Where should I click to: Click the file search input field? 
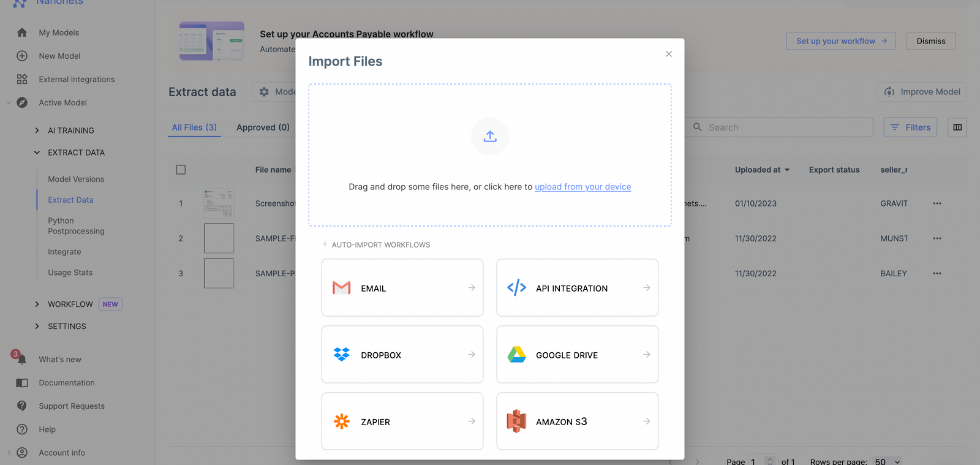pyautogui.click(x=779, y=127)
